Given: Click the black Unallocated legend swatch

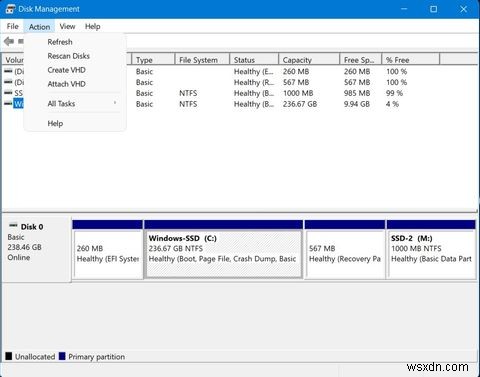Looking at the screenshot, I should pyautogui.click(x=9, y=356).
